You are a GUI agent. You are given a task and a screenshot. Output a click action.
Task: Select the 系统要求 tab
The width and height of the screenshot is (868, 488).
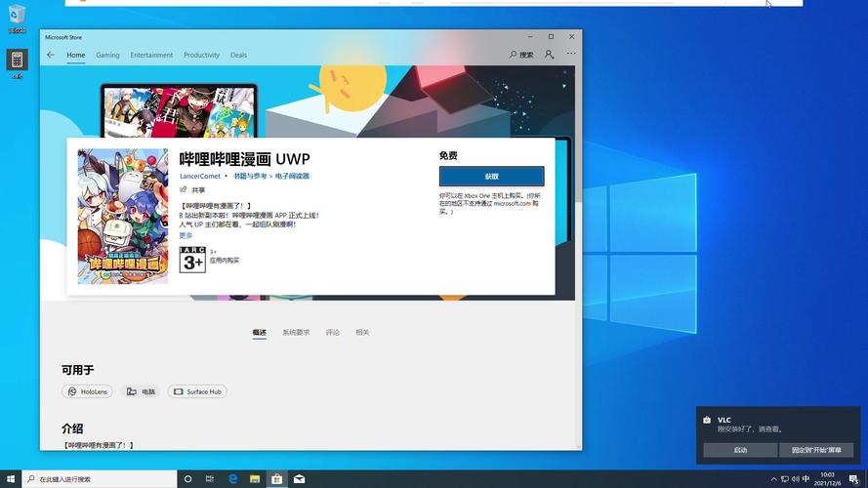point(296,333)
